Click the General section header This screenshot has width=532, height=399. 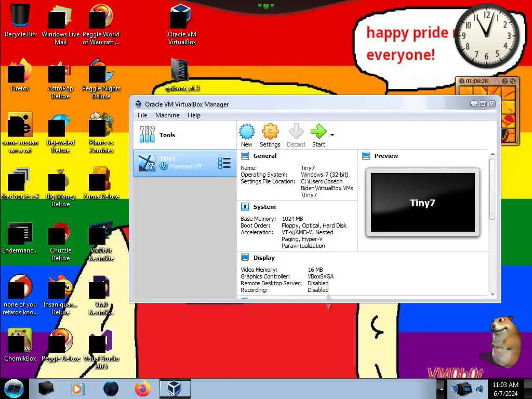click(x=264, y=156)
